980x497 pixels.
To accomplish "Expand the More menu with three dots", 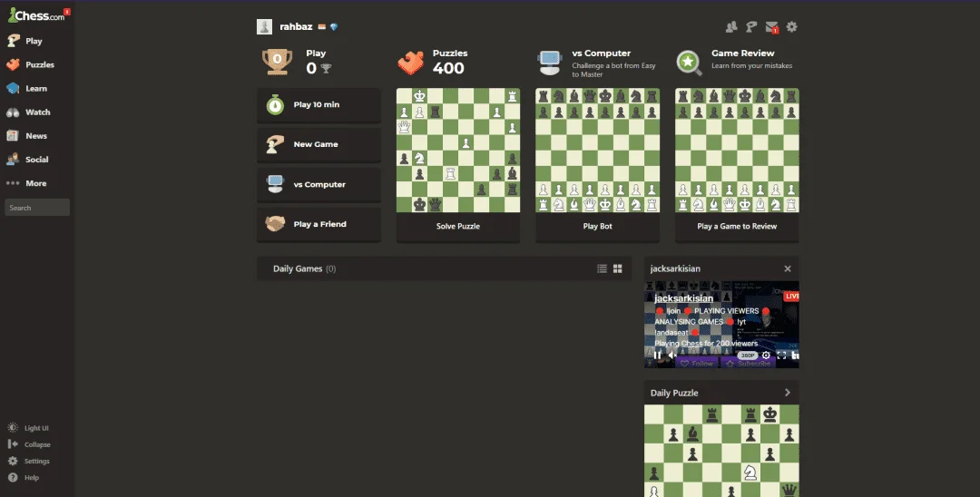I will (x=27, y=183).
